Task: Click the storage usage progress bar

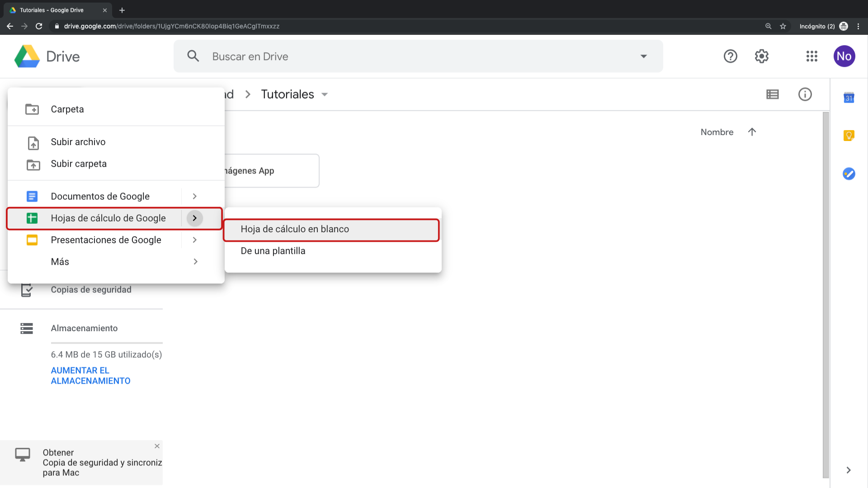Action: (x=107, y=343)
